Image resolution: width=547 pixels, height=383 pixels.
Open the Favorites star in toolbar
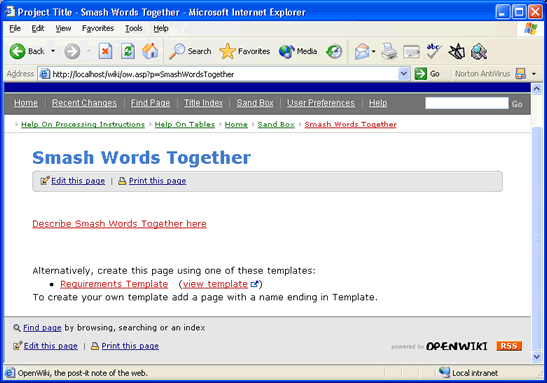pos(245,51)
